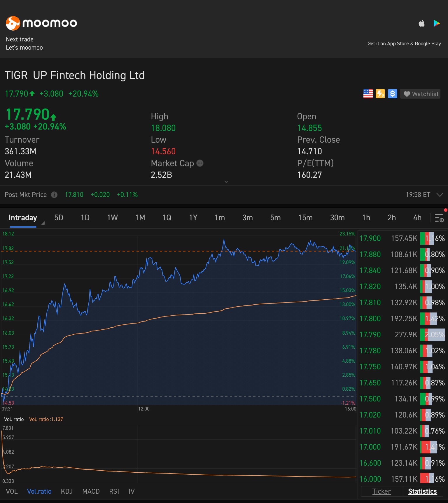Expand more quote details arrow
The image size is (448, 503).
(x=226, y=182)
